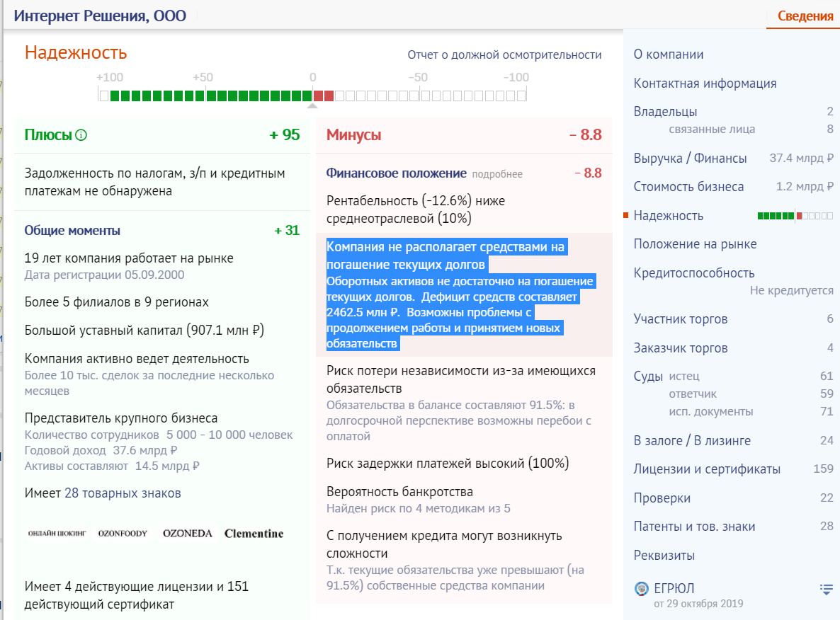Click the Общие моменты heading

72,231
